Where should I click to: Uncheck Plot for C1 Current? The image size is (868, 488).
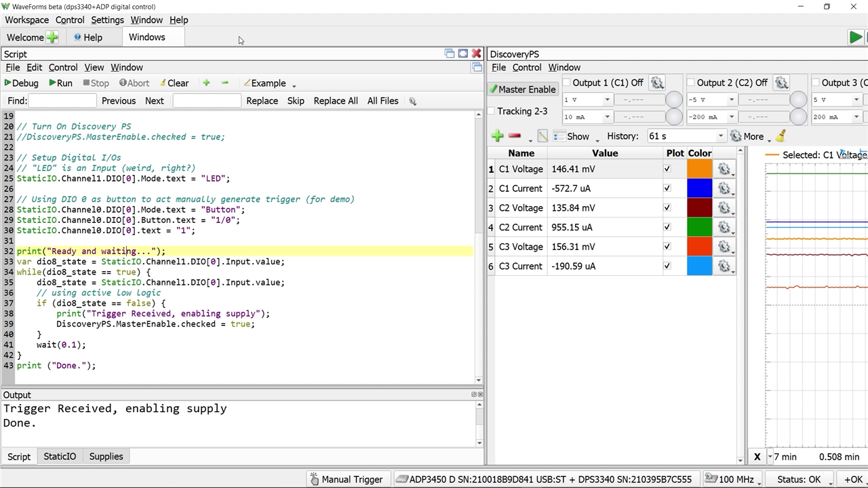point(667,188)
